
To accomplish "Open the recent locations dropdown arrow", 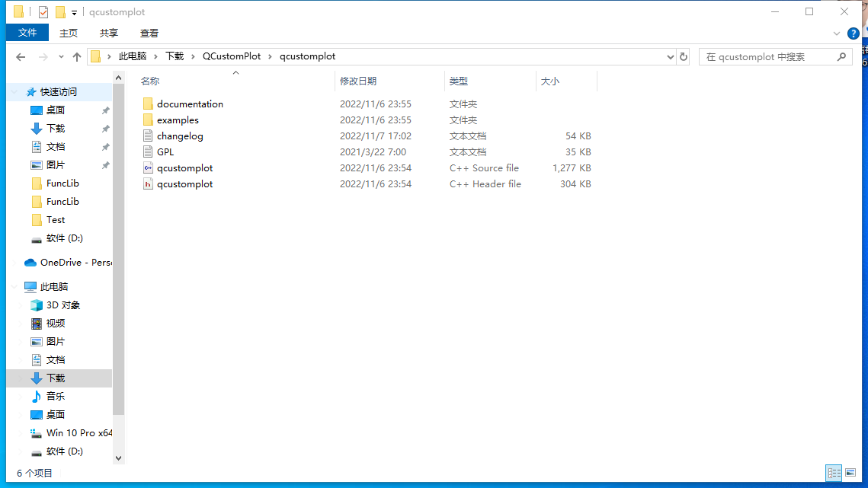I will click(61, 57).
